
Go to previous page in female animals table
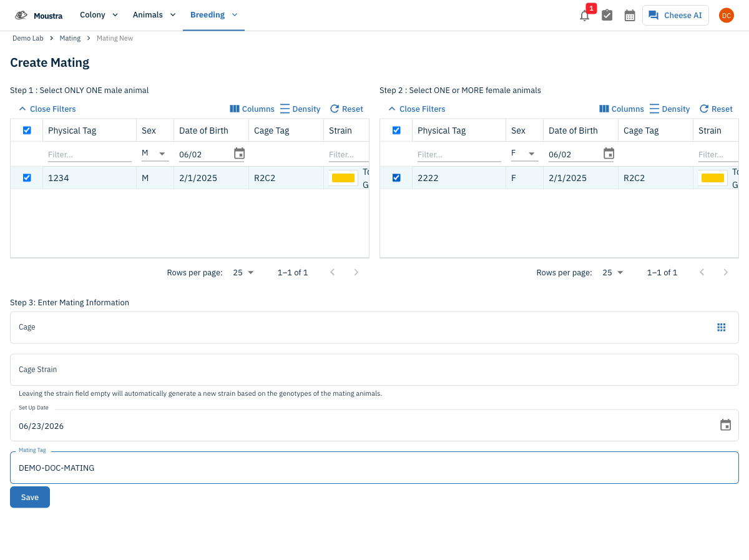[702, 272]
